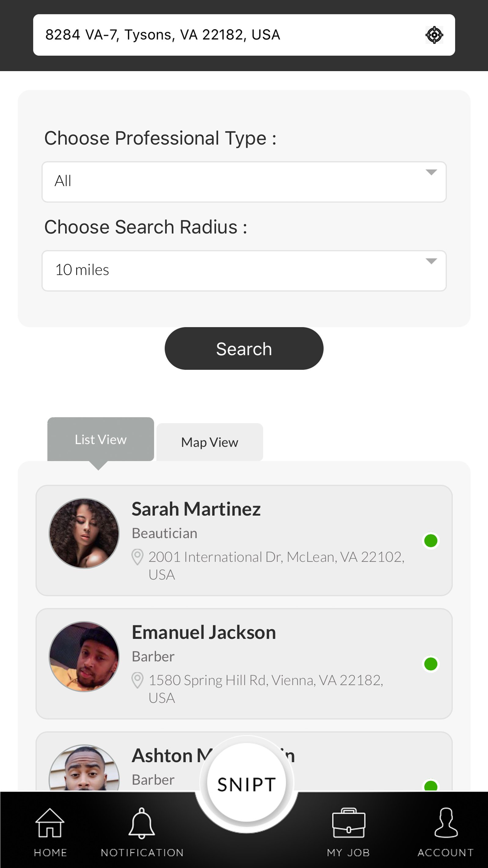
Task: Tap location pin beside Emanuel Jackson's address
Action: pyautogui.click(x=137, y=680)
